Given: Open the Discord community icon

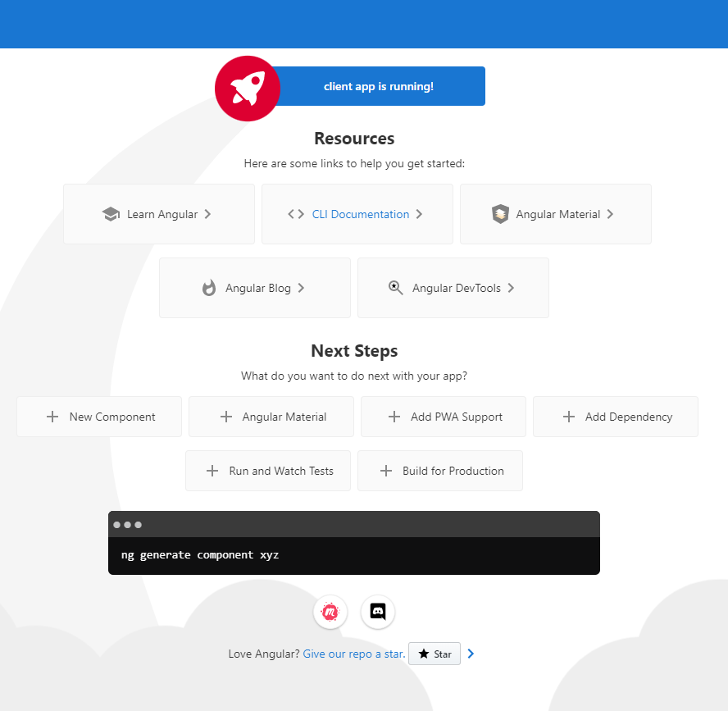Looking at the screenshot, I should 378,612.
